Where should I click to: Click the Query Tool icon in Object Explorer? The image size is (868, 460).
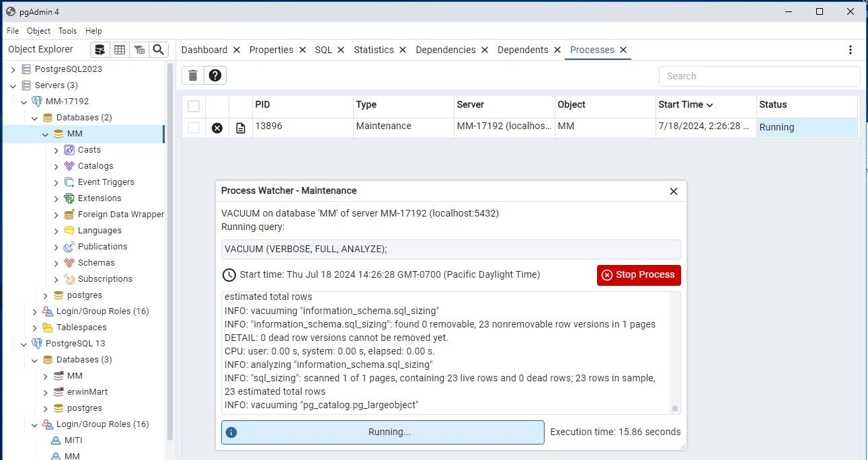100,50
